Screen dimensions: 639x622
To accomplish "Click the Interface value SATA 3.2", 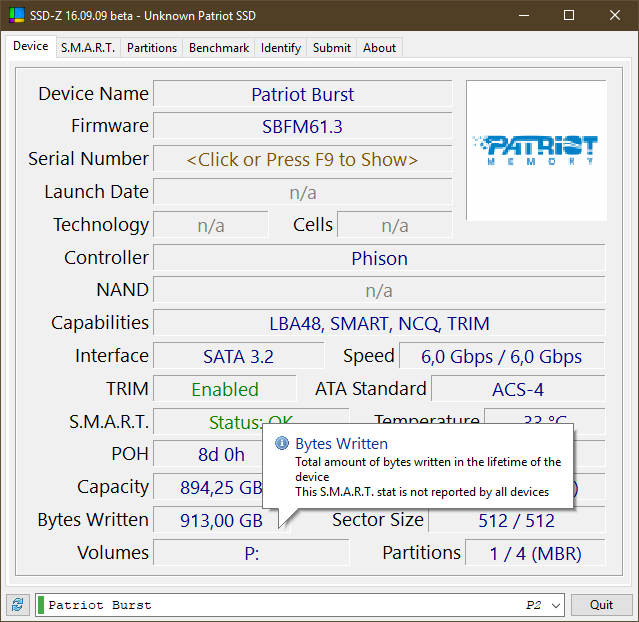I will 238,356.
